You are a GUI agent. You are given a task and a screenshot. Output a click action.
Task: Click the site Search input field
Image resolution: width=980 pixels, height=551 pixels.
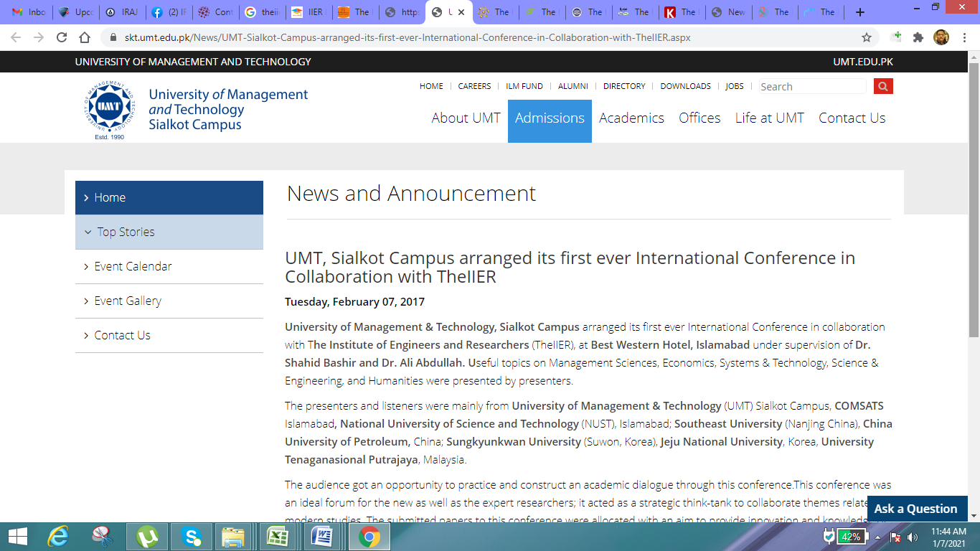(813, 86)
